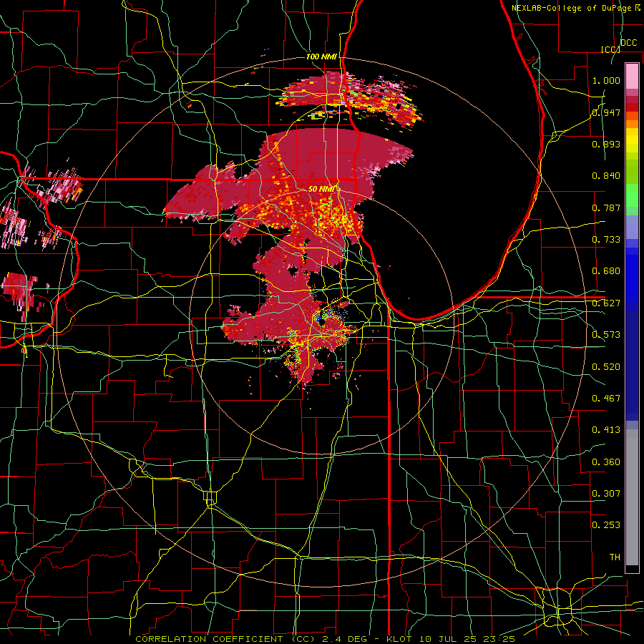Select the 0.947 scale value
This screenshot has height=644, width=644.
click(606, 112)
